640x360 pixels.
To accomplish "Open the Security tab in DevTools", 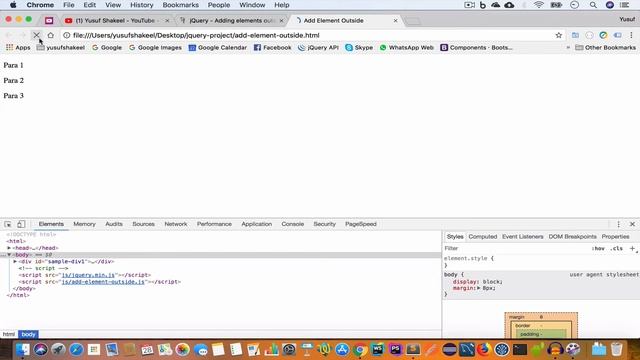I will [324, 224].
